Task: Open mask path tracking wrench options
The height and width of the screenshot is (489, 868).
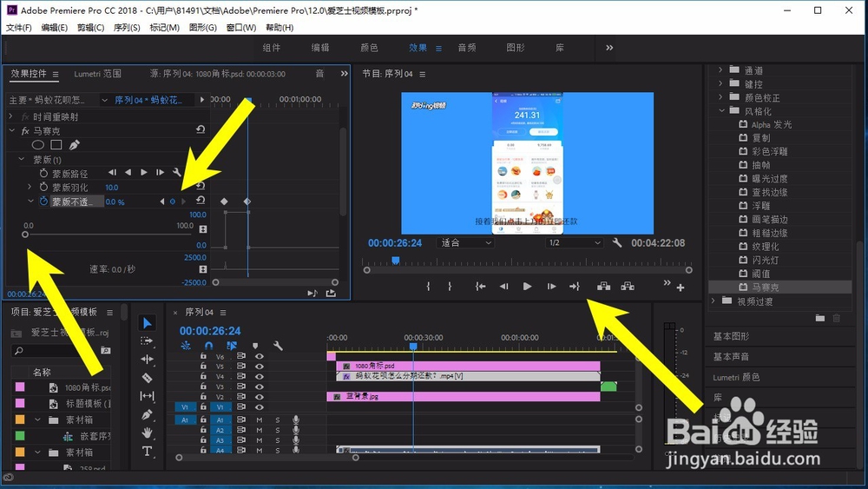Action: pos(176,173)
